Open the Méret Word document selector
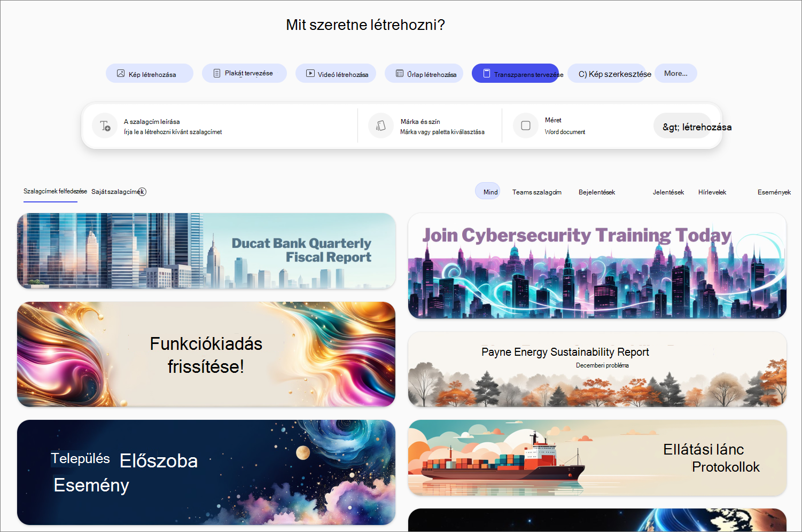802x532 pixels. [577, 126]
